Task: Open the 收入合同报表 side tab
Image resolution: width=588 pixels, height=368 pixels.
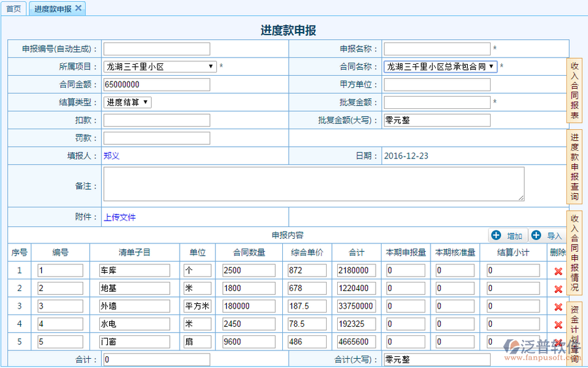Action: coord(574,91)
